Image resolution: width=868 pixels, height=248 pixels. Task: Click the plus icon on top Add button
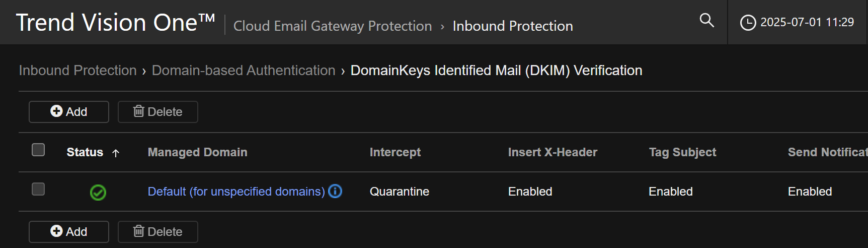(x=56, y=111)
